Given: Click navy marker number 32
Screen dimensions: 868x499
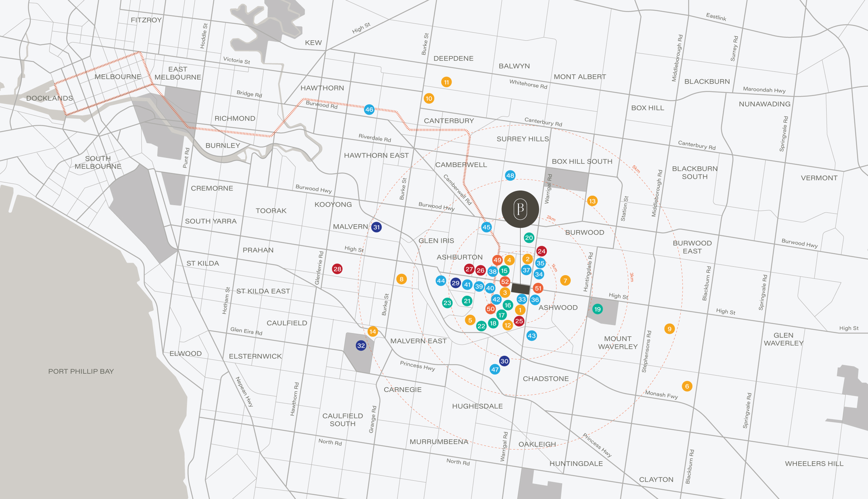Looking at the screenshot, I should (361, 345).
